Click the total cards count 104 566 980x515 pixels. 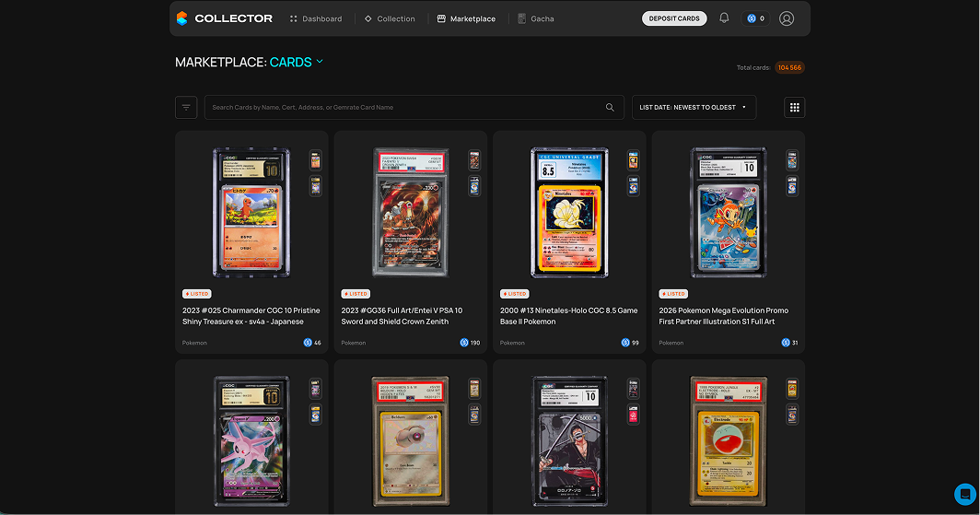tap(789, 67)
